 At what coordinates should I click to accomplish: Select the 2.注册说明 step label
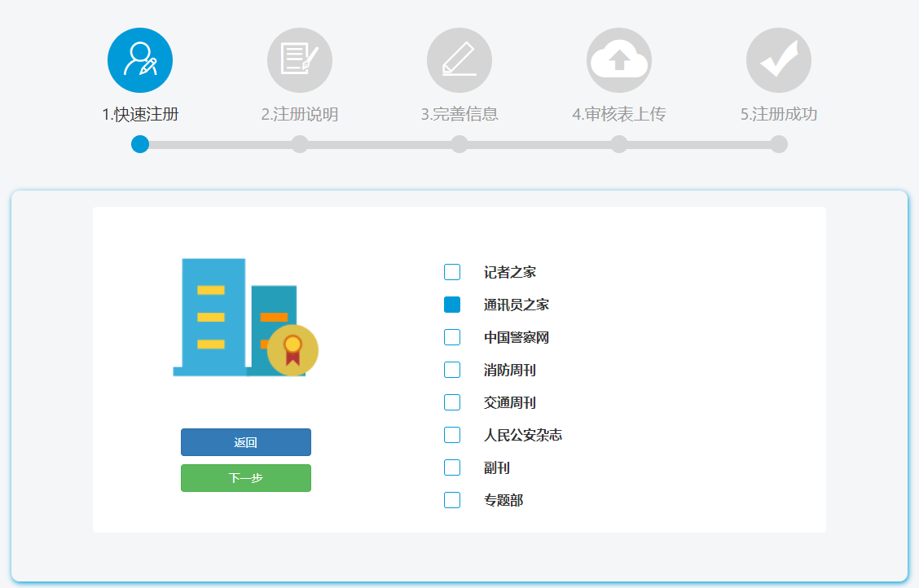click(300, 114)
